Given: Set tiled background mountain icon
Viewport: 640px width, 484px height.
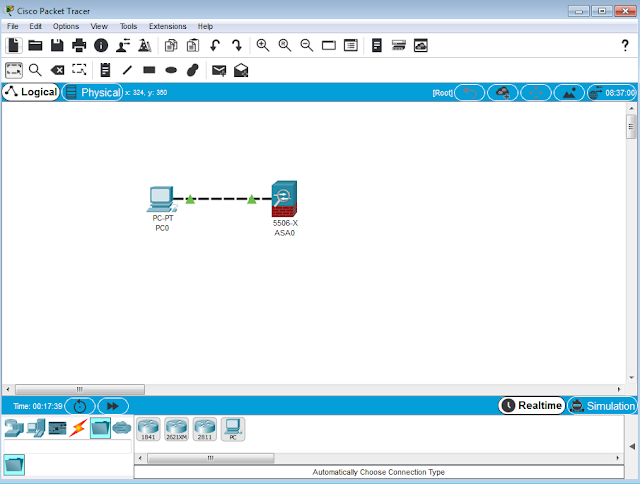Looking at the screenshot, I should pyautogui.click(x=569, y=93).
